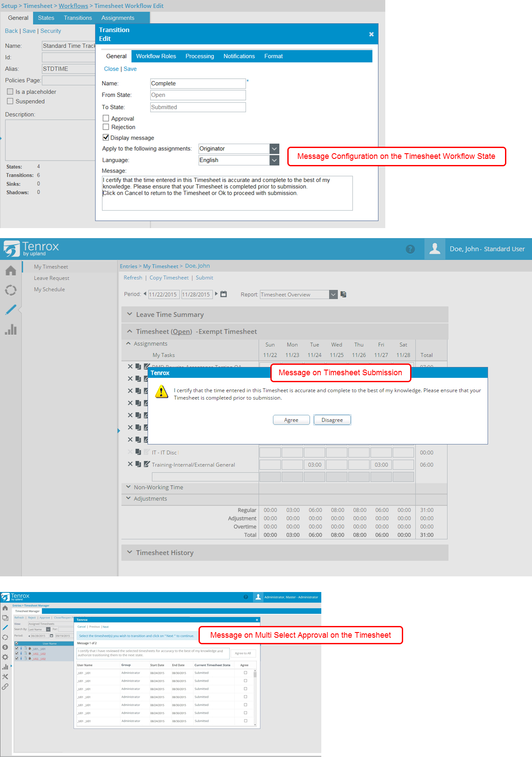Click the Agree button
532x757 pixels.
[291, 420]
